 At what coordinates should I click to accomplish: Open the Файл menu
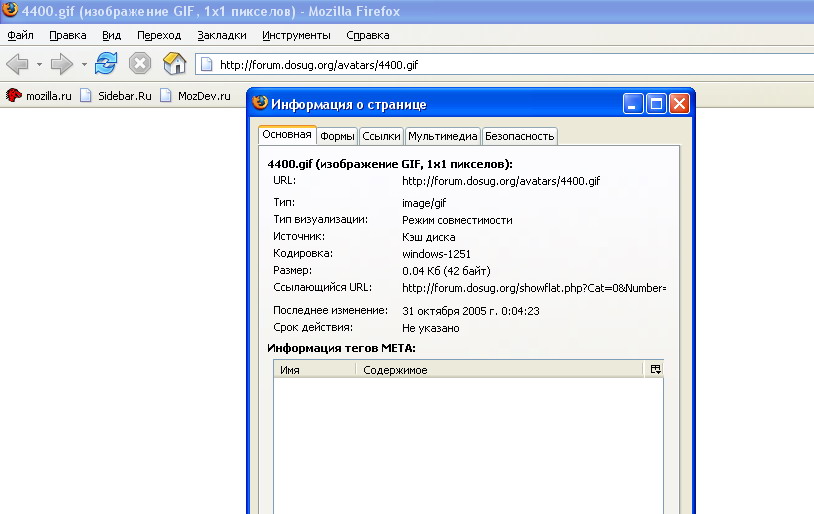tap(21, 35)
